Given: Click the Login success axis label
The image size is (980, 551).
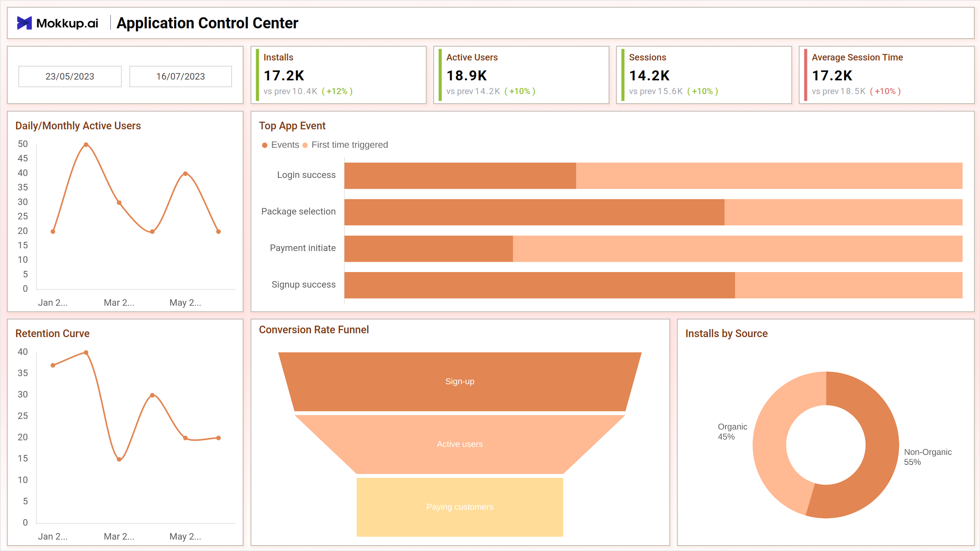Looking at the screenshot, I should tap(306, 175).
